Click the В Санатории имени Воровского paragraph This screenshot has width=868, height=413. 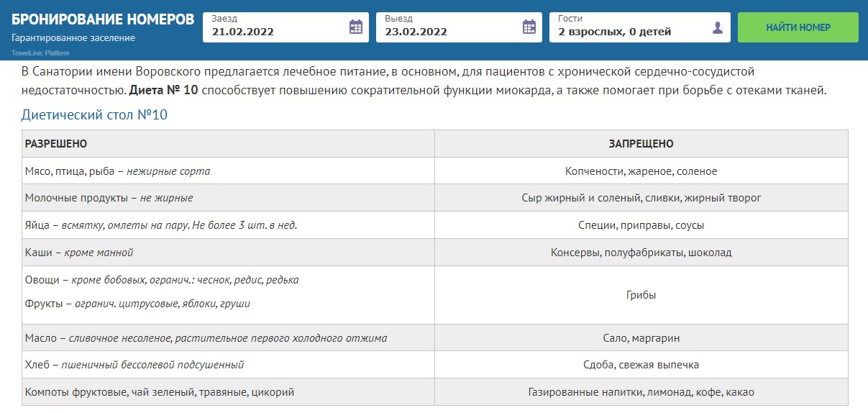pyautogui.click(x=425, y=81)
